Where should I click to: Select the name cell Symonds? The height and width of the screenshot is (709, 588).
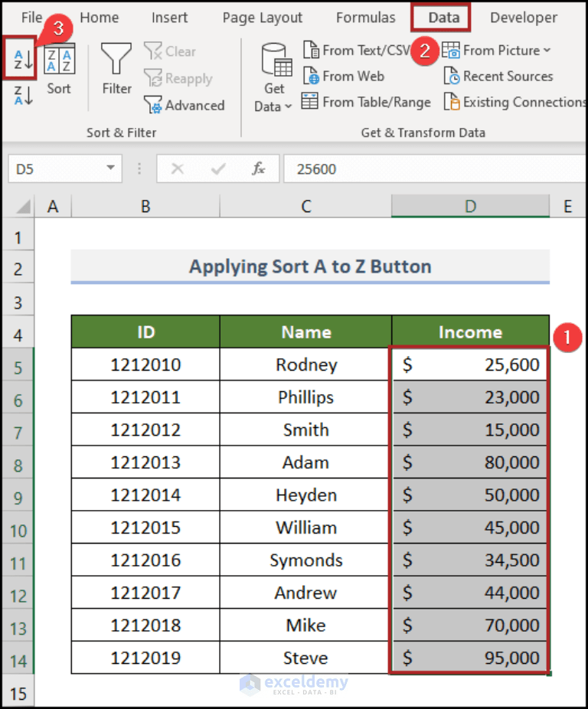[305, 560]
